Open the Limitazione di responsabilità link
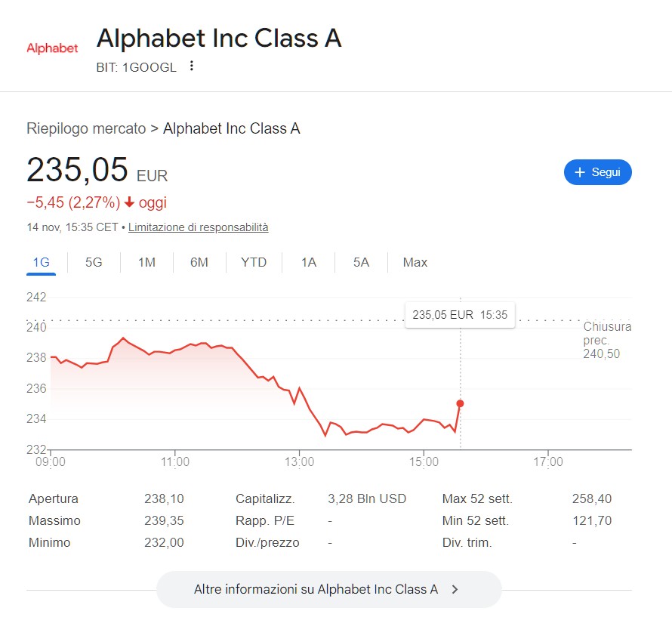This screenshot has height=642, width=672. click(x=198, y=227)
